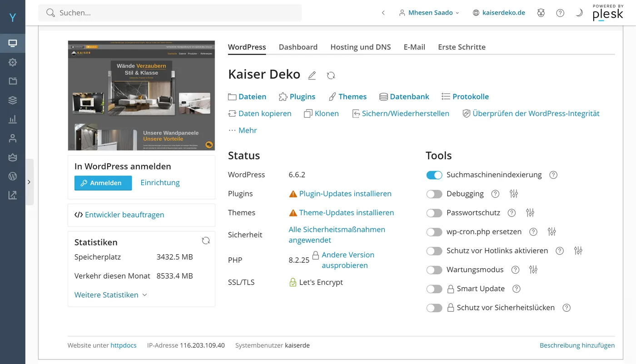Open the Kaiser Deko website thumbnail

(141, 95)
